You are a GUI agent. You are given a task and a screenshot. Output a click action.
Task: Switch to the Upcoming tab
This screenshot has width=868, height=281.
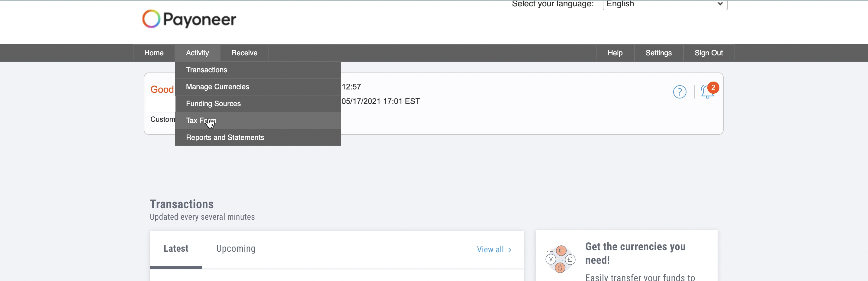236,248
